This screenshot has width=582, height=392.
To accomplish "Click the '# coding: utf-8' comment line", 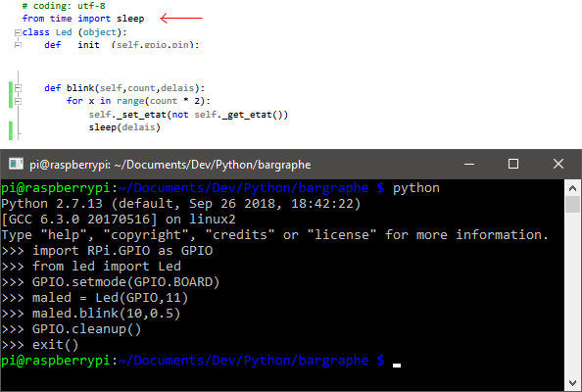I will 64,6.
